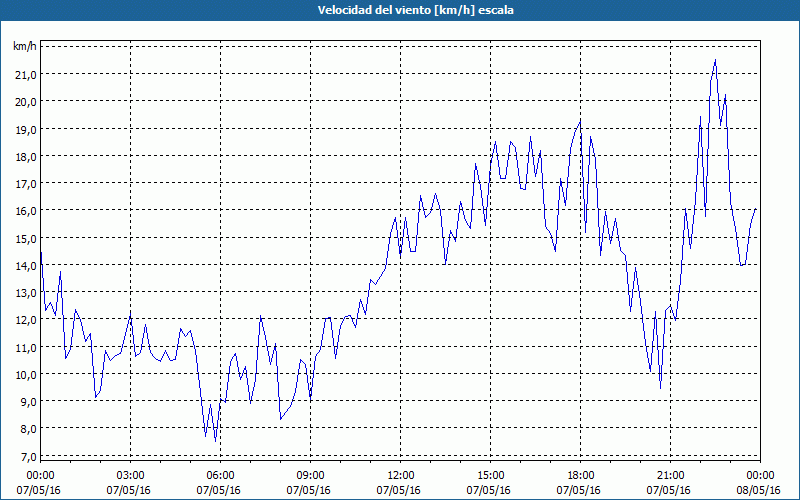Select the 10,0 y-axis label
Viewport: 800px width, 500px height.
coord(26,374)
